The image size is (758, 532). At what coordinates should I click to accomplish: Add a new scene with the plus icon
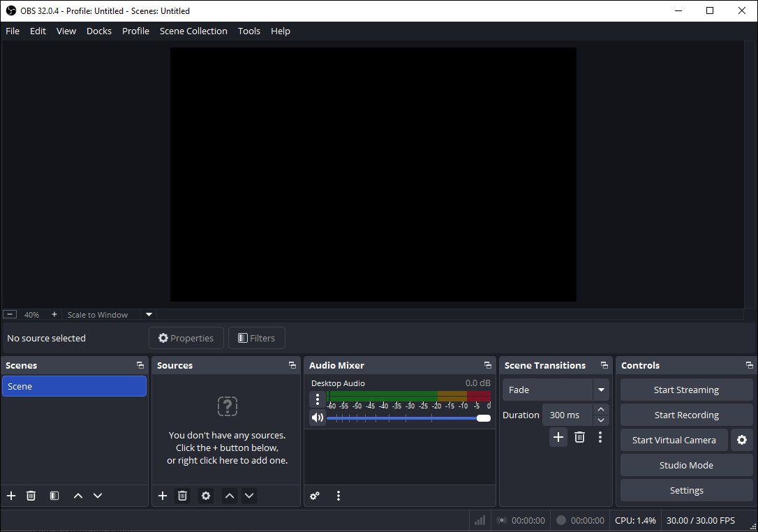[x=10, y=495]
